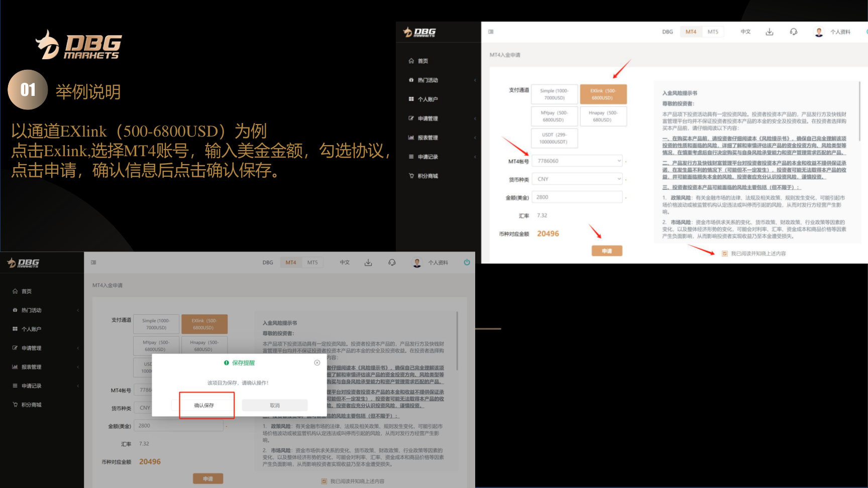Click orange 申请 button in arrow-annotated screenshot
This screenshot has width=868, height=488.
click(x=607, y=251)
